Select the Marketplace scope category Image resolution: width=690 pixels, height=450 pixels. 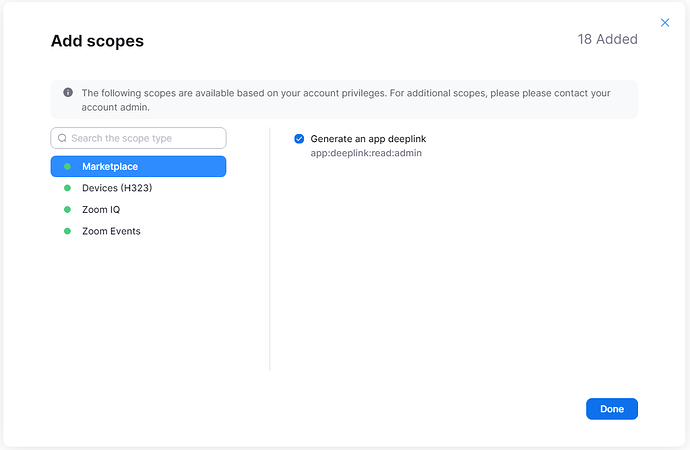pyautogui.click(x=138, y=167)
